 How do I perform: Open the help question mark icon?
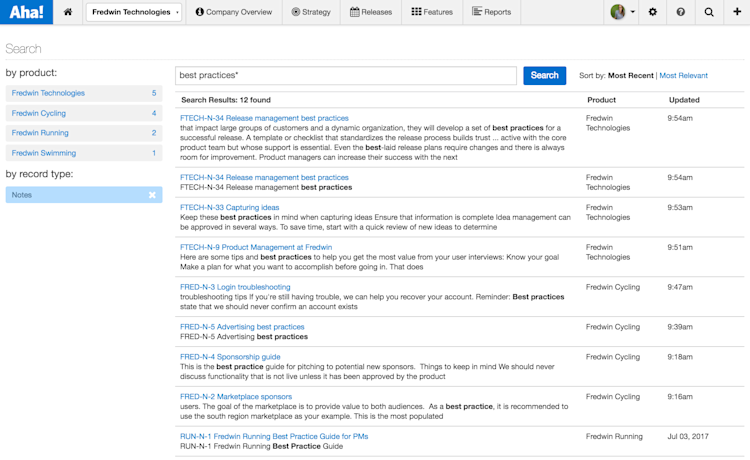click(680, 12)
